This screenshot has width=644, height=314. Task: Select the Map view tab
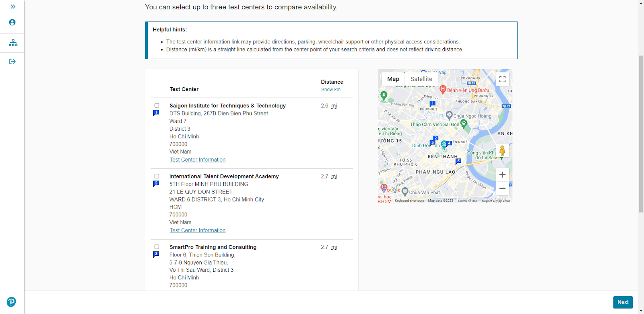coord(393,79)
